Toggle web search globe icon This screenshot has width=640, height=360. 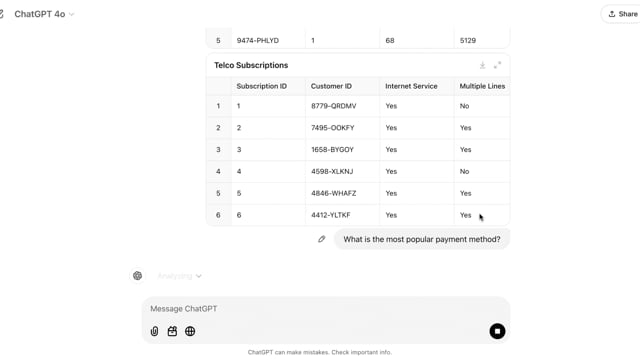tap(190, 331)
